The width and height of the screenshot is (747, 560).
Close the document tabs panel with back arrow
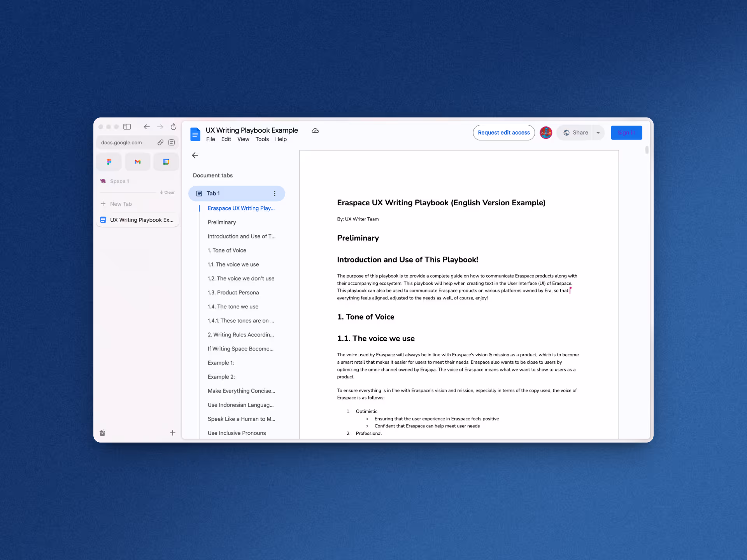[195, 155]
